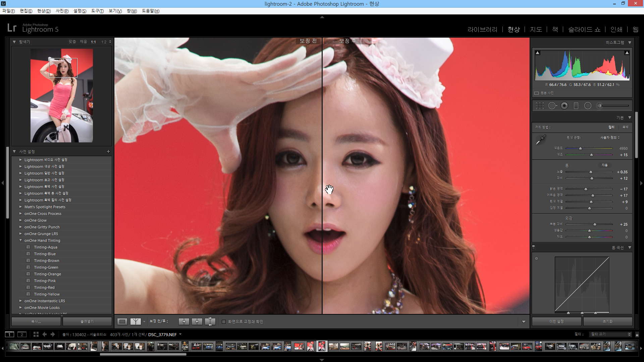This screenshot has height=362, width=644.
Task: Click the Previous settings button (이전 설정)
Action: 556,321
